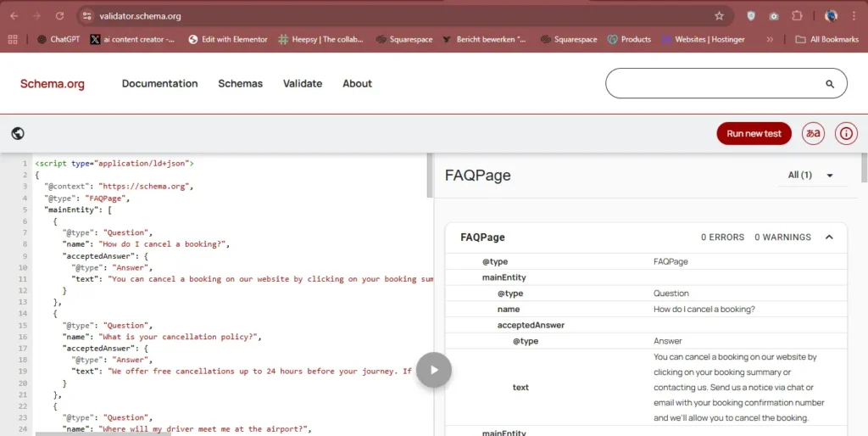Click code line with 'How do I cancel a booking?'
Viewport: 868px width, 436px height.
(146, 244)
